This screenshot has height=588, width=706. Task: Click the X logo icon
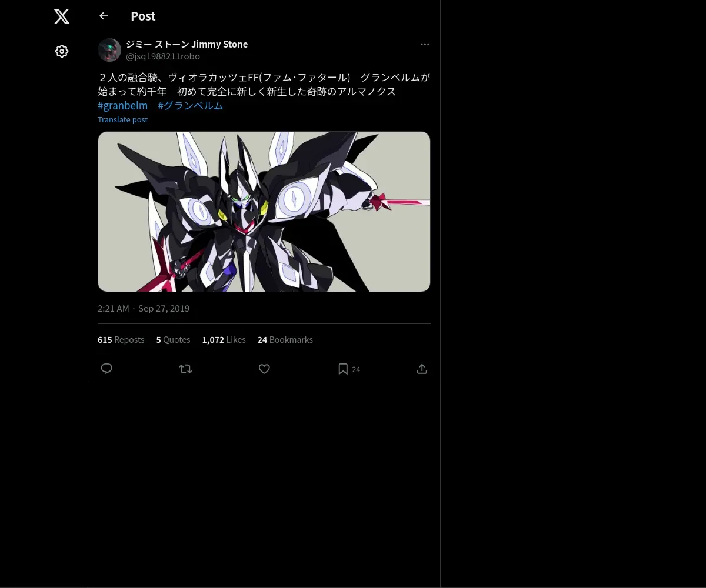[62, 16]
